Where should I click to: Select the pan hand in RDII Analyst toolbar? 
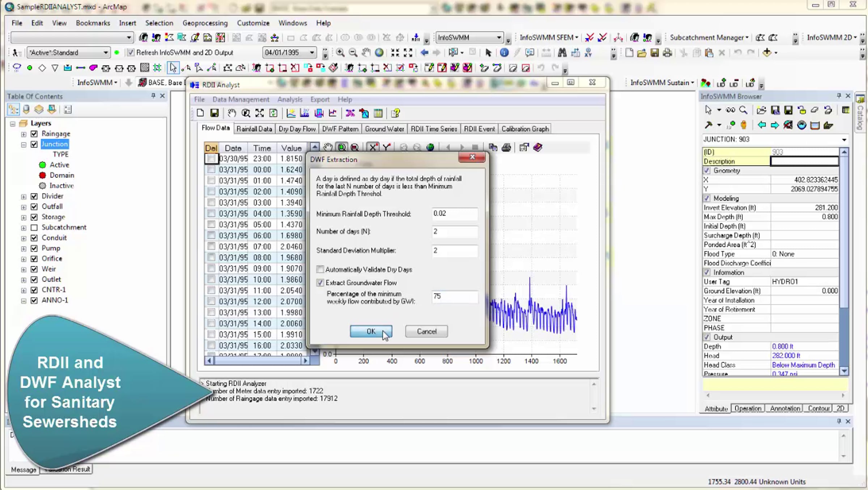[x=232, y=113]
